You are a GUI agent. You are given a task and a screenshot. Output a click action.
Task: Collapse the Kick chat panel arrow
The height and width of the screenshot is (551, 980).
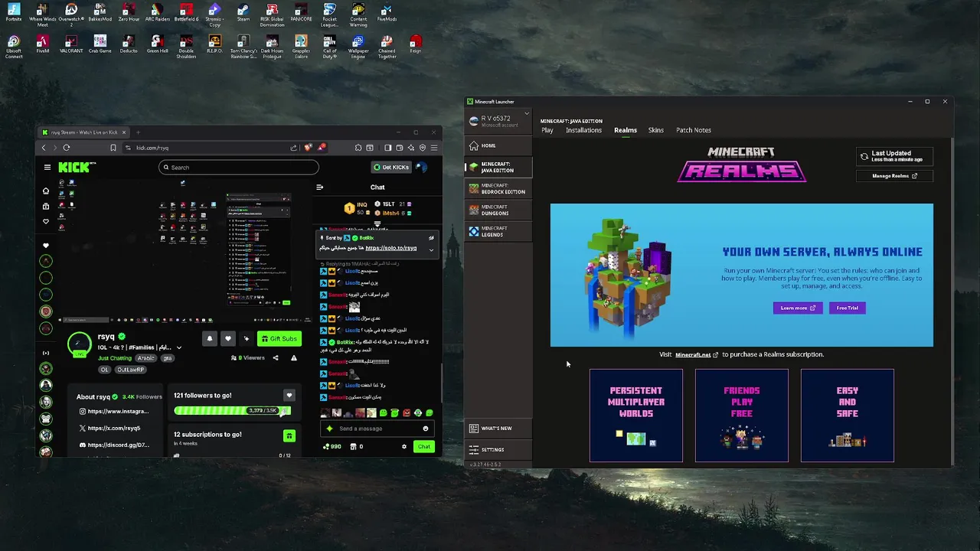coord(319,187)
